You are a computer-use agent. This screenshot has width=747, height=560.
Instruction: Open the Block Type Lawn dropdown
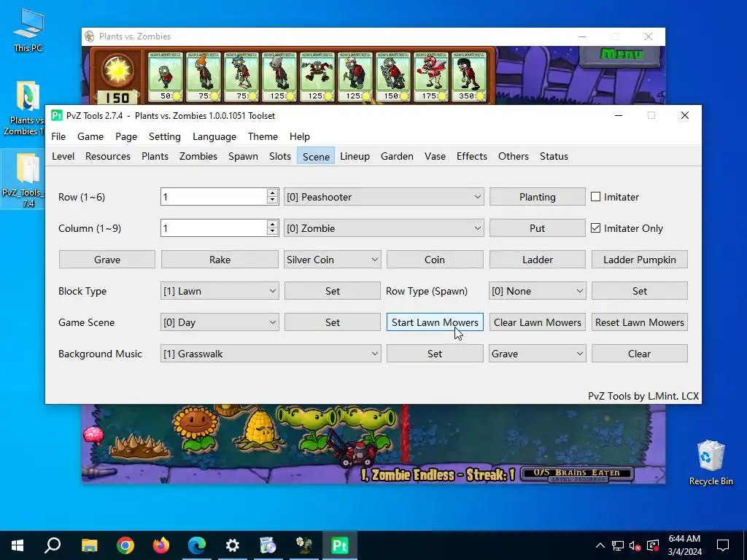220,291
